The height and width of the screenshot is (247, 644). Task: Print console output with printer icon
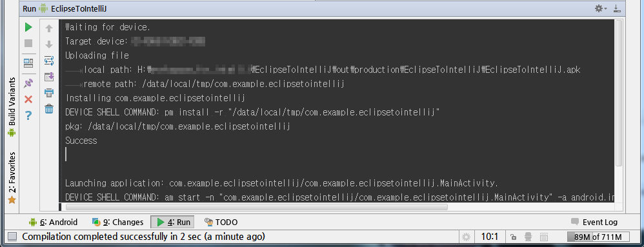49,93
